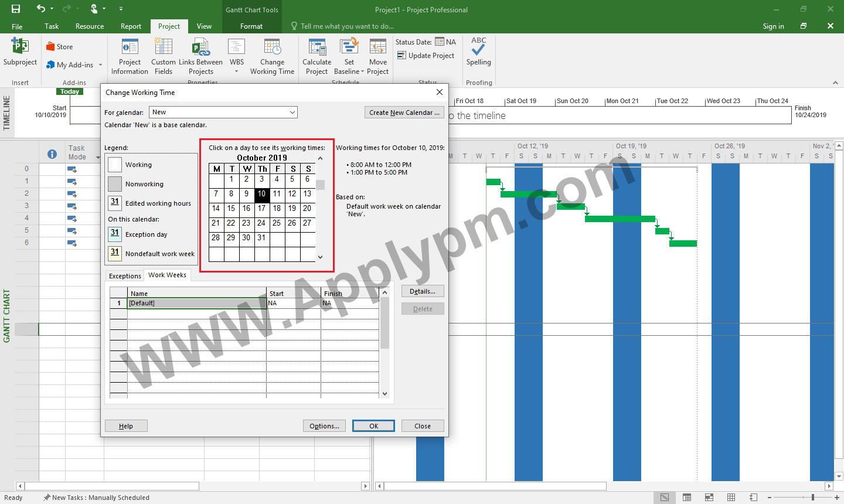Image resolution: width=844 pixels, height=504 pixels.
Task: Open Project Information
Action: pos(130,56)
